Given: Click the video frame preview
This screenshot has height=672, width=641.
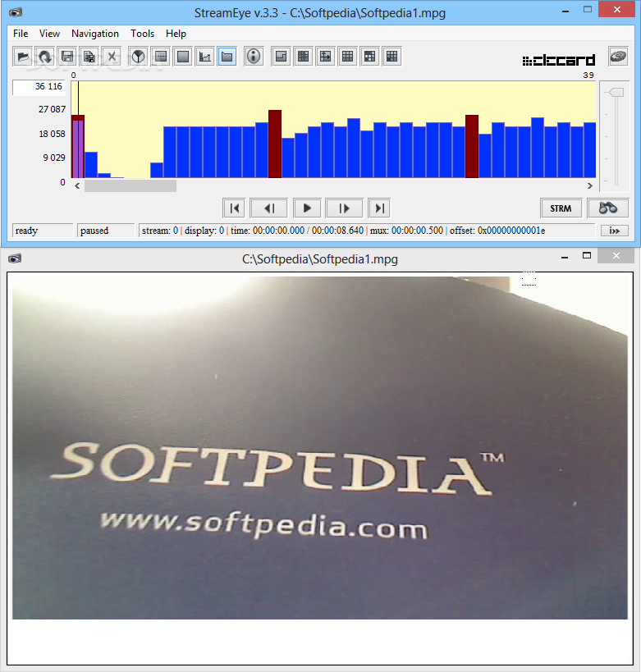Looking at the screenshot, I should 320,448.
